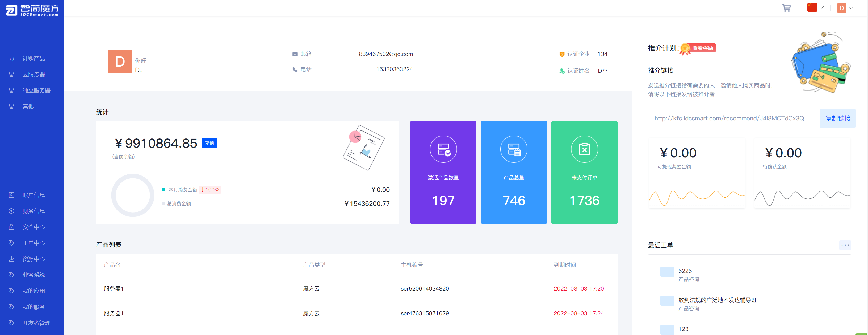The image size is (868, 335).
Task: Go to 开发者管理 in the sidebar
Action: [36, 323]
